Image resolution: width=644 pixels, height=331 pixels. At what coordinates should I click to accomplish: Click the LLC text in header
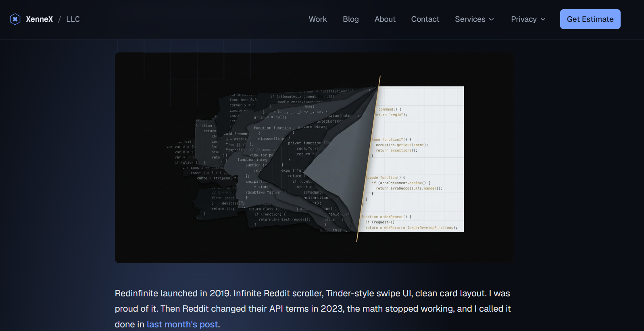point(73,19)
